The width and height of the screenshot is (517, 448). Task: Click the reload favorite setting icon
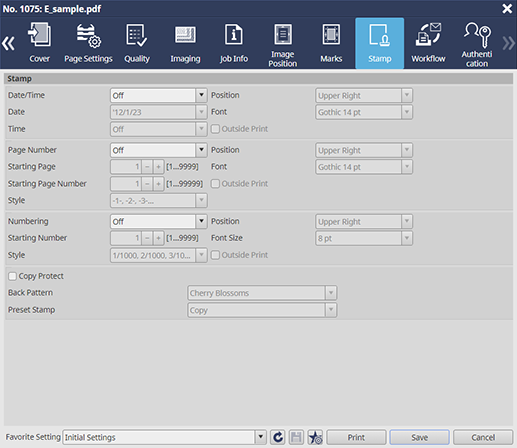coord(278,437)
